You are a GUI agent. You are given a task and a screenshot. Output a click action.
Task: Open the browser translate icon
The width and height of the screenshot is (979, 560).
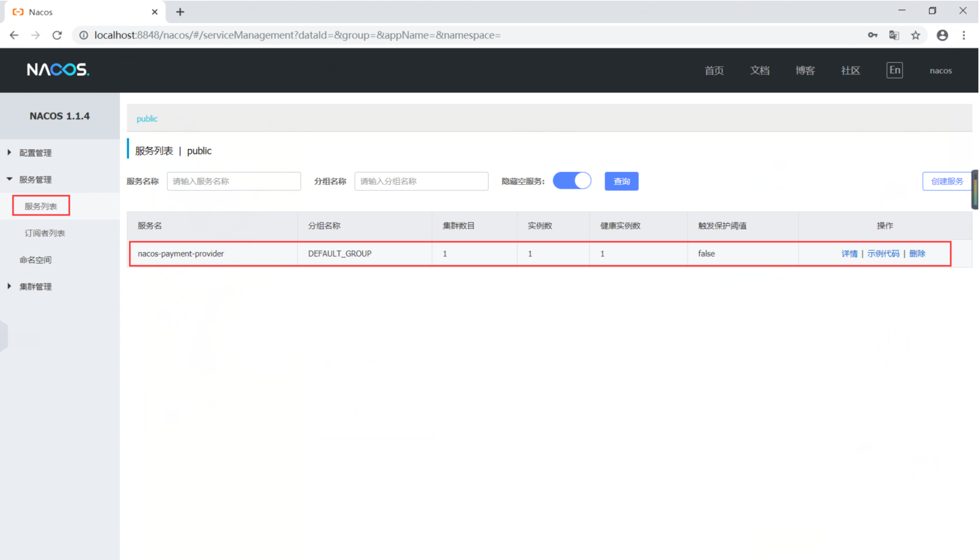coord(894,35)
